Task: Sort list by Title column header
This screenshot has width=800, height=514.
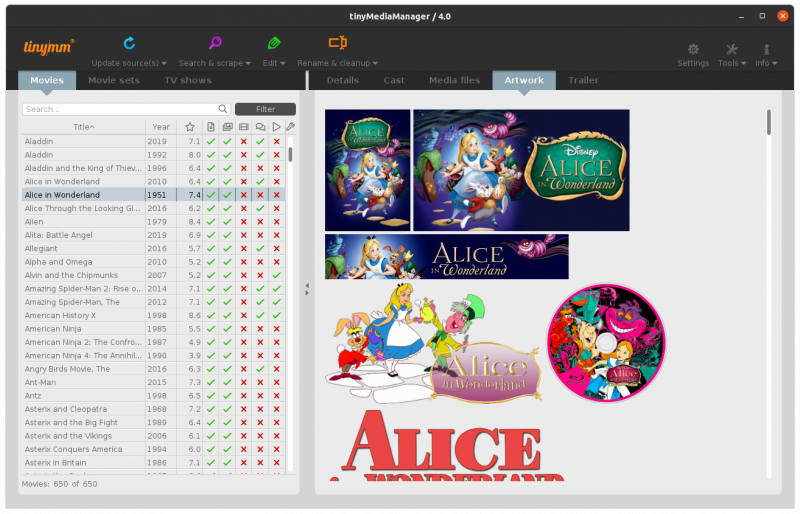Action: click(84, 127)
